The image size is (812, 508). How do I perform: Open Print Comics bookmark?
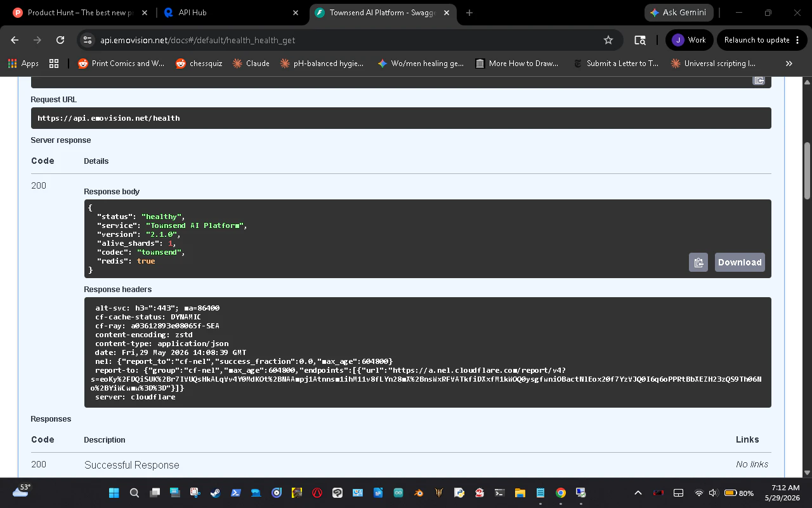point(121,63)
